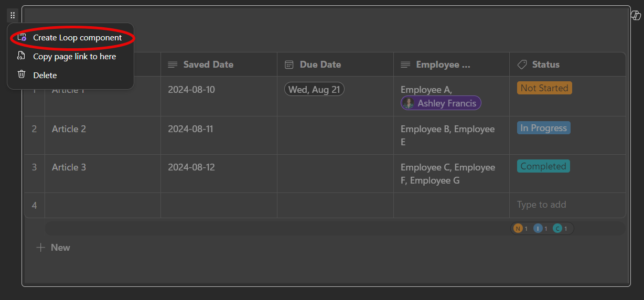The height and width of the screenshot is (300, 644).
Task: Open the Not Started status label
Action: [544, 88]
